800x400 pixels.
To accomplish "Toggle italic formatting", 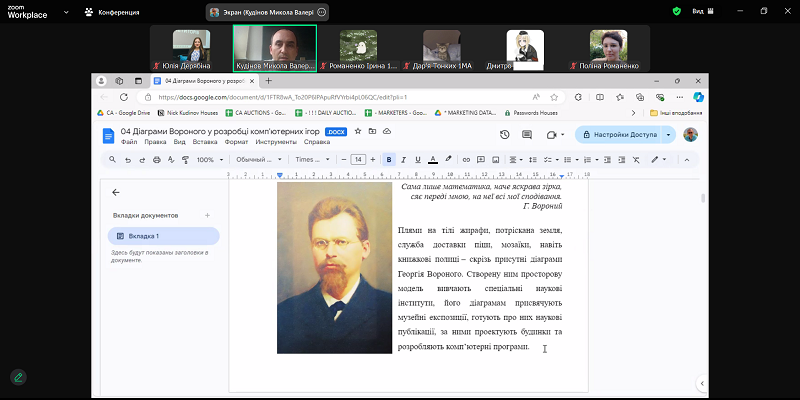I will click(x=404, y=160).
